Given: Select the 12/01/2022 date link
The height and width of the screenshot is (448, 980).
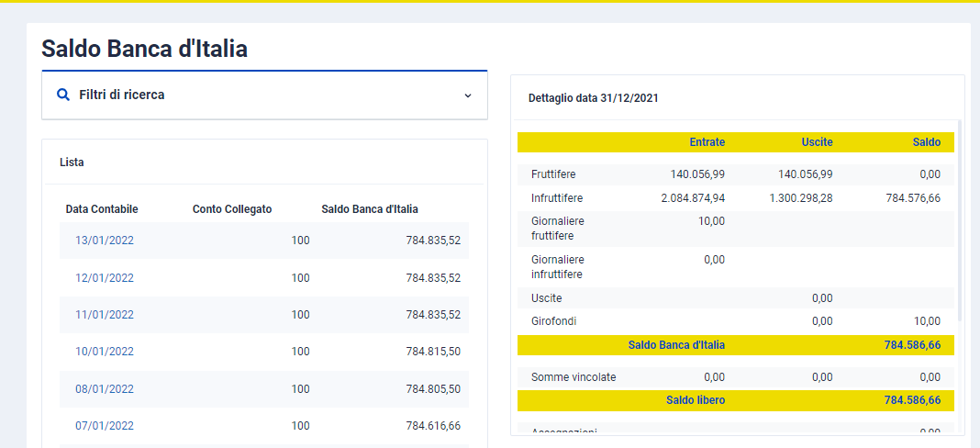Looking at the screenshot, I should point(105,278).
